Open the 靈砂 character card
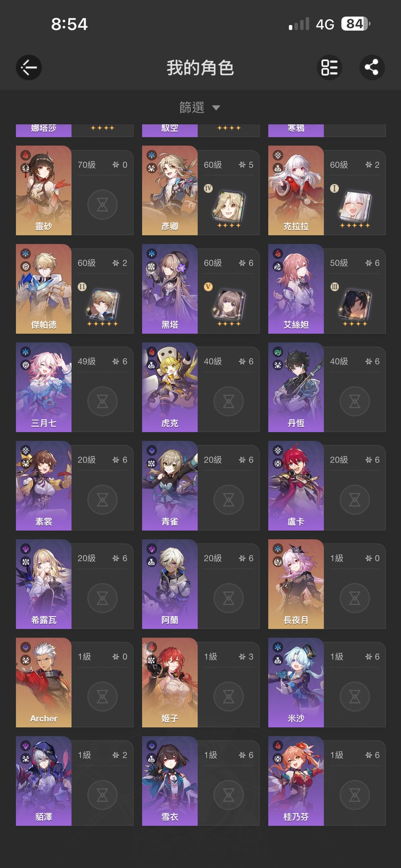Viewport: 401px width, 868px height. 75,190
